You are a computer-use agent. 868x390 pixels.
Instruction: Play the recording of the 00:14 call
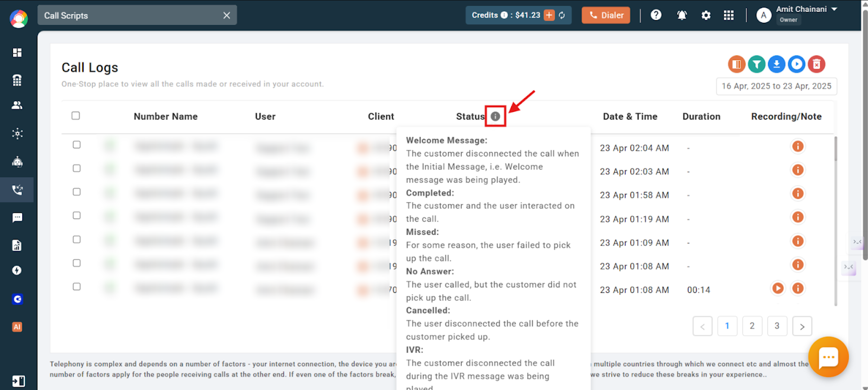pyautogui.click(x=778, y=288)
